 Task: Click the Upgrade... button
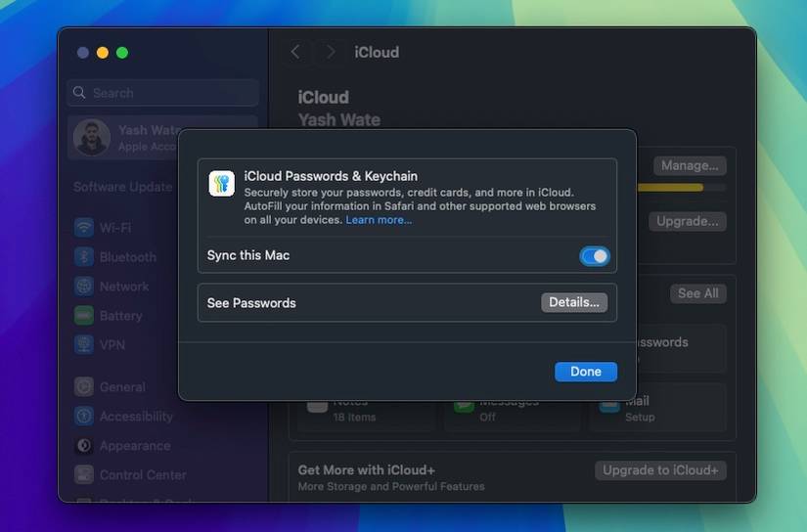tap(687, 221)
